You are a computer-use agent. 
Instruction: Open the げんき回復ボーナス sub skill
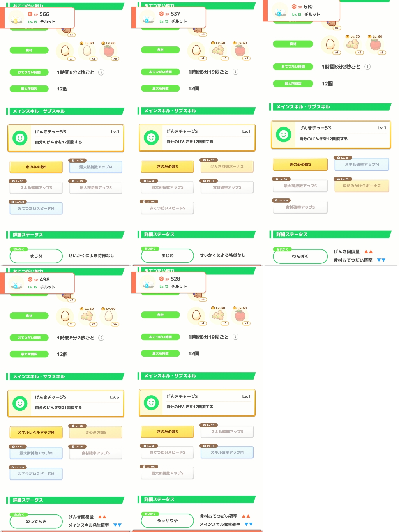227,166
